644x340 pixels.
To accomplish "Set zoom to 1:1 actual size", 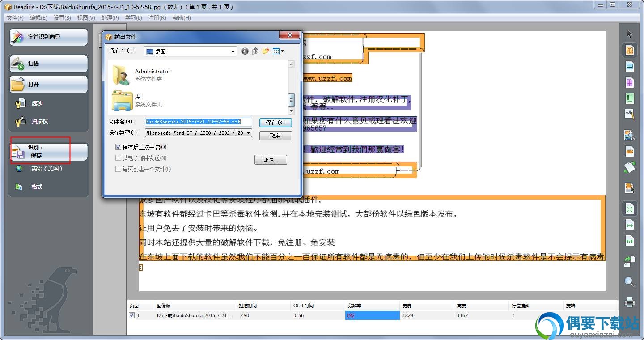I will click(630, 241).
